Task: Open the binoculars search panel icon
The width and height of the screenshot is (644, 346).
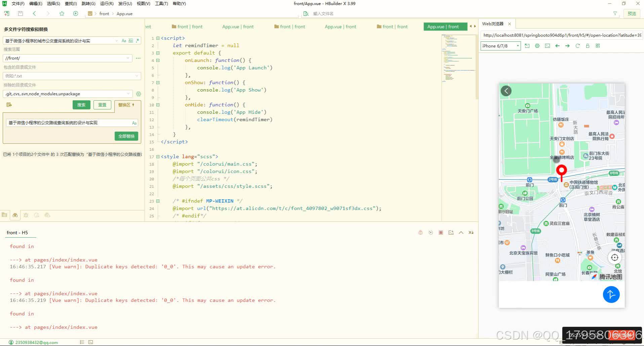Action: (x=15, y=215)
